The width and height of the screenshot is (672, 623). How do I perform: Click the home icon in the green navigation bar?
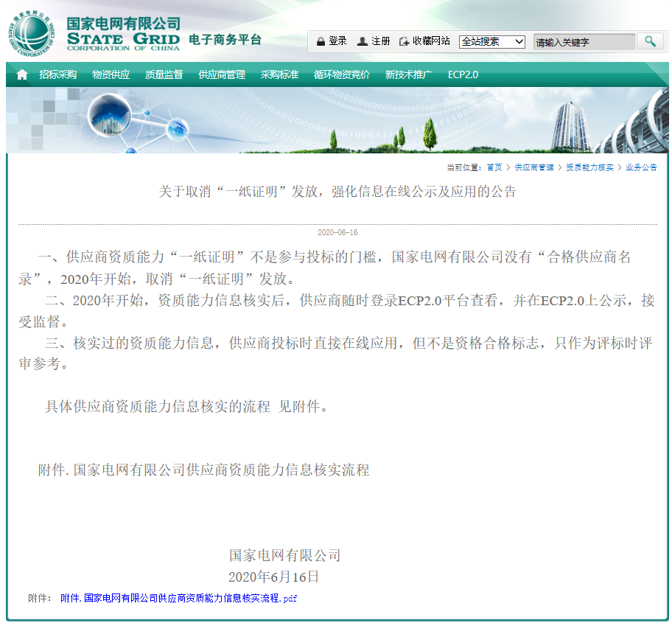click(21, 74)
